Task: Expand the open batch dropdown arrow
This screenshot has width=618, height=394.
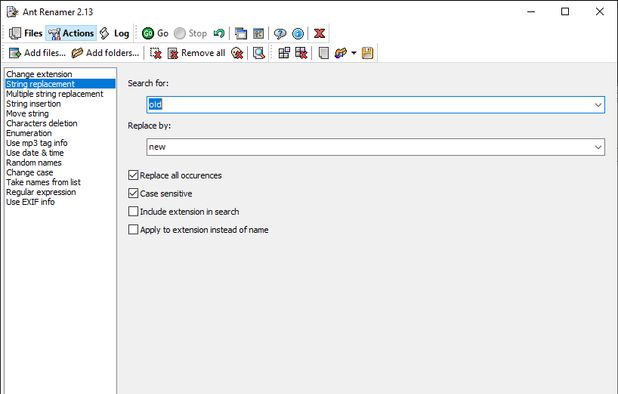Action: coord(354,53)
